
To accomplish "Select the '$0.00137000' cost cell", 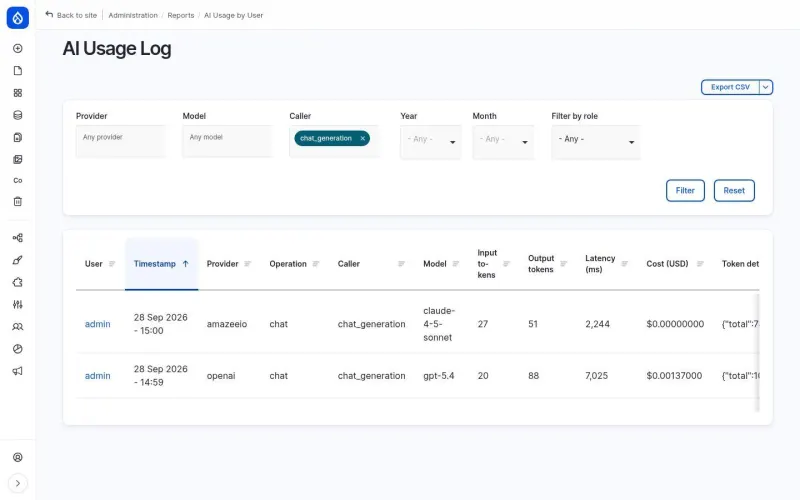I will tap(674, 376).
